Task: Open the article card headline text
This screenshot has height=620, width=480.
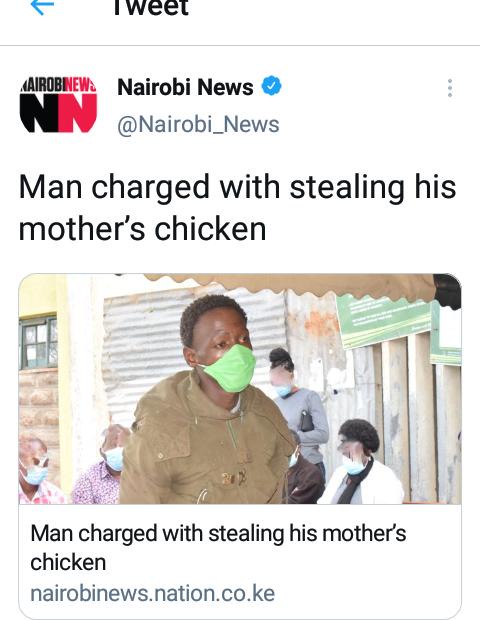Action: point(218,547)
